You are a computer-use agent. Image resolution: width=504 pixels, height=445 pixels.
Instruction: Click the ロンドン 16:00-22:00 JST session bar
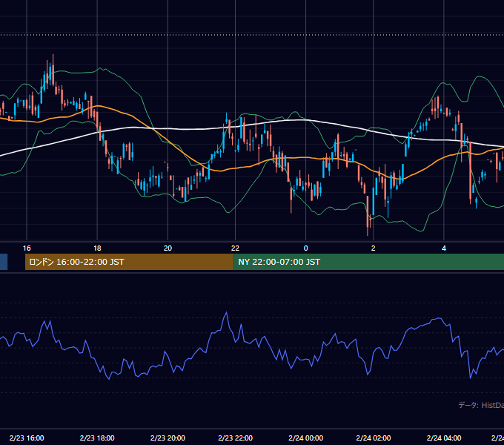(x=130, y=262)
